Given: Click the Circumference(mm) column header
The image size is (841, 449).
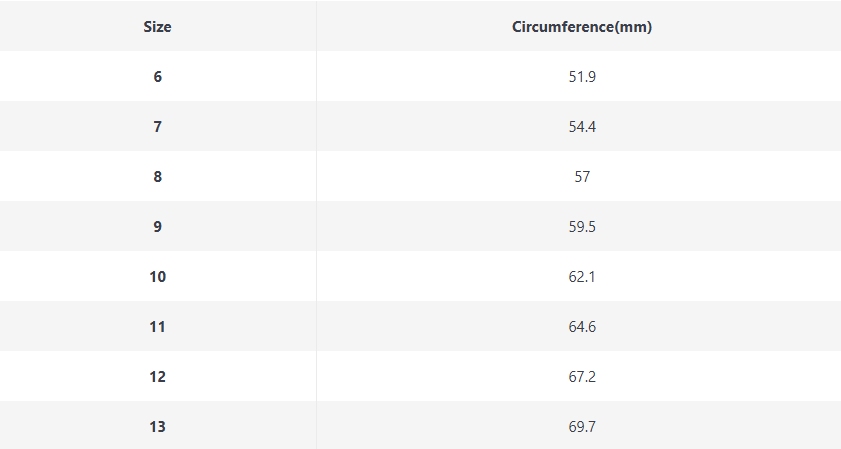Looking at the screenshot, I should click(x=581, y=27).
